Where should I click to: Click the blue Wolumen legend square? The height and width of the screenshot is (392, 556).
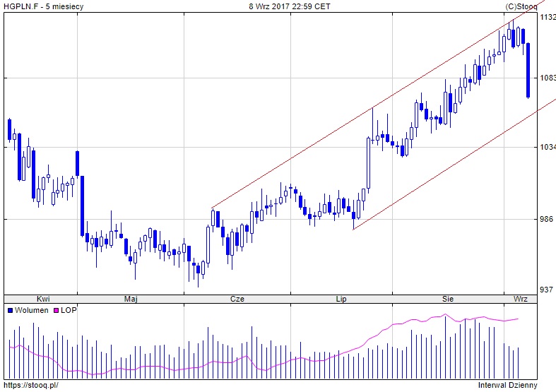(x=10, y=310)
